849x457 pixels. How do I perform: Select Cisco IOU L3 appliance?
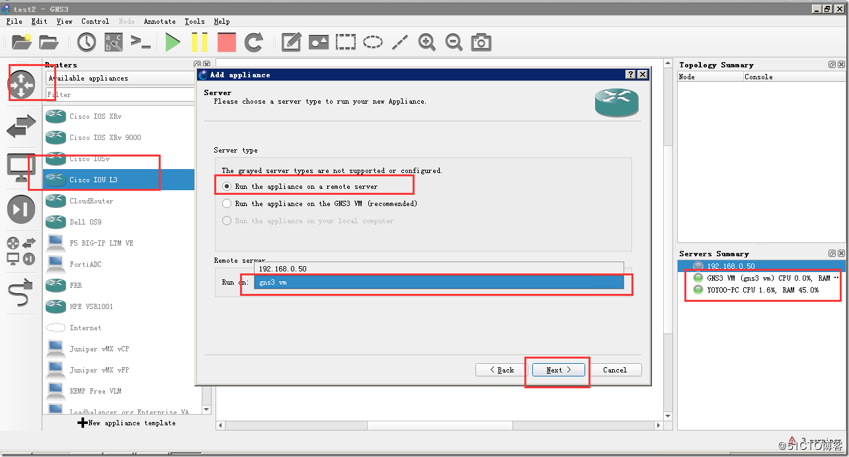click(x=119, y=179)
